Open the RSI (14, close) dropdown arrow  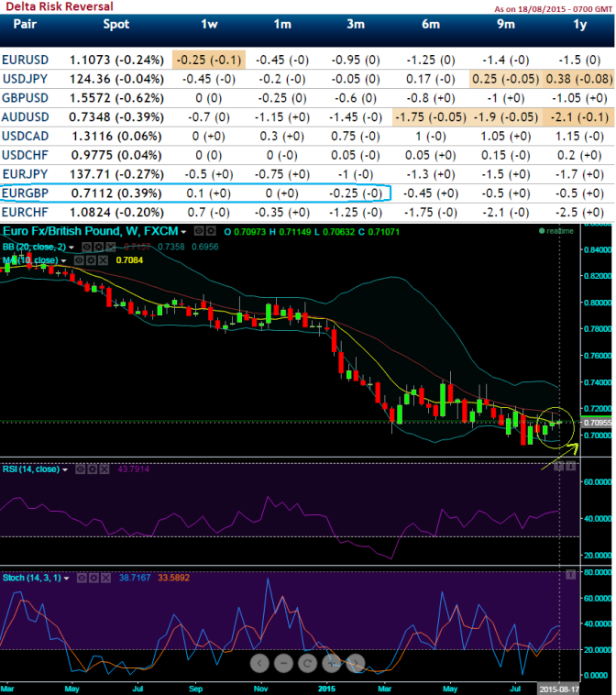click(x=66, y=469)
